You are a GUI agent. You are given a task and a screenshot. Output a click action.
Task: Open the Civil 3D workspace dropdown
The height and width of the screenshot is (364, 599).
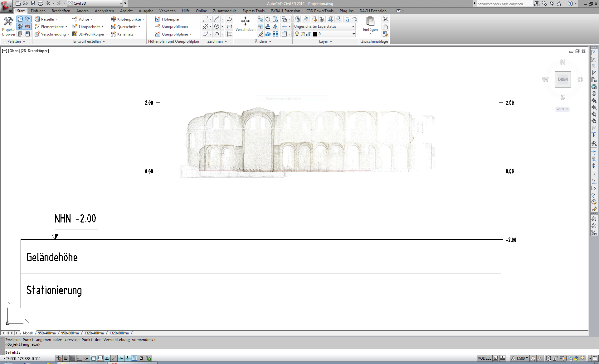click(95, 3)
